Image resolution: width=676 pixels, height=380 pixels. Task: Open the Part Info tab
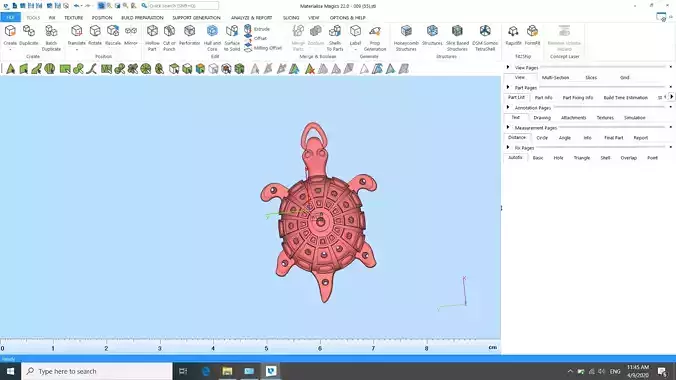[543, 97]
